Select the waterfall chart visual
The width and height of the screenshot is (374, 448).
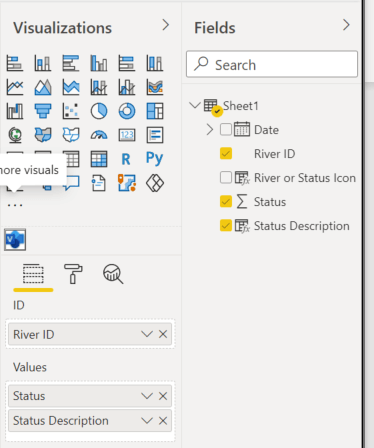15,111
